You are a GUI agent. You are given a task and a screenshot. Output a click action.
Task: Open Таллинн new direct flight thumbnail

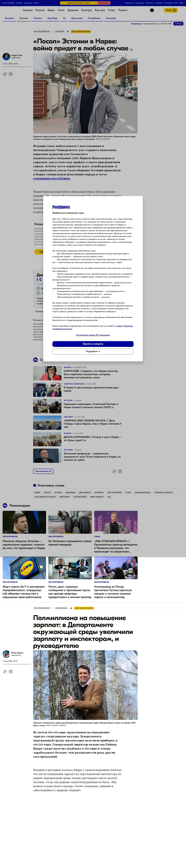pos(70,522)
